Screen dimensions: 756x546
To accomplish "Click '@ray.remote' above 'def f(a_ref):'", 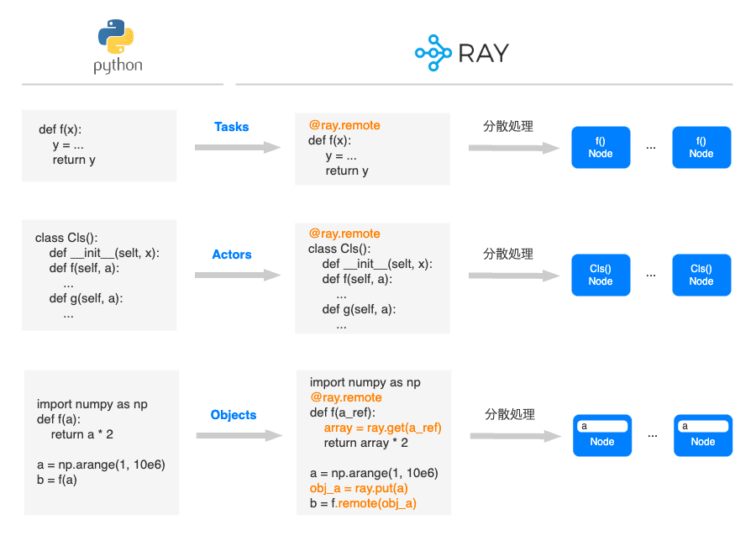I will pos(346,397).
